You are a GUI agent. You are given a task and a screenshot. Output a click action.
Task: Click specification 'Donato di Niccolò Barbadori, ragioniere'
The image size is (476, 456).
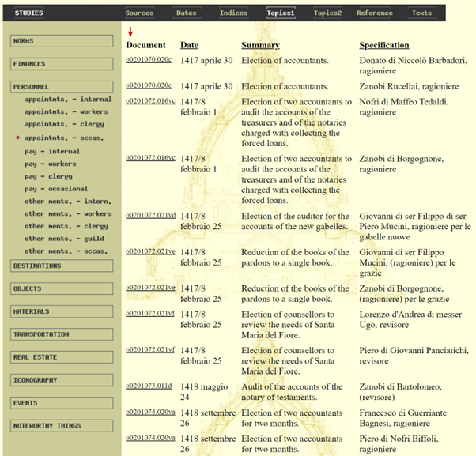[x=414, y=66]
